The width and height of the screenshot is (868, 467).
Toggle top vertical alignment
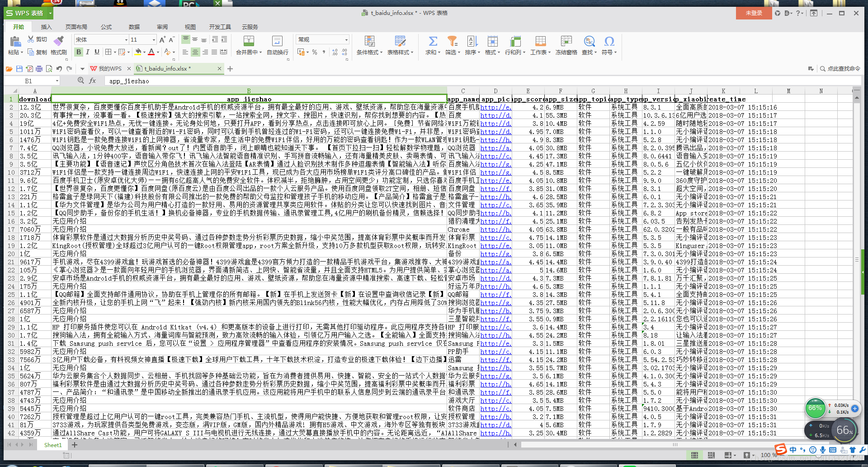tap(185, 40)
